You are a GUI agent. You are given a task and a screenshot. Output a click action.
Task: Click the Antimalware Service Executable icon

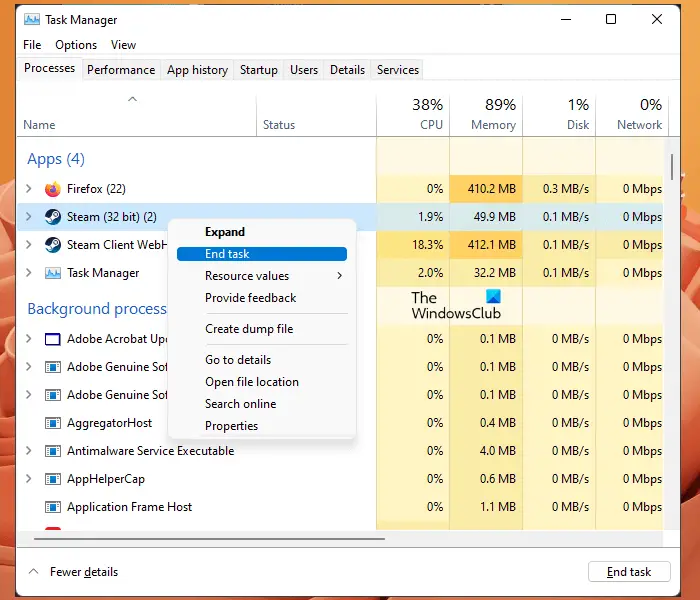[x=53, y=451]
